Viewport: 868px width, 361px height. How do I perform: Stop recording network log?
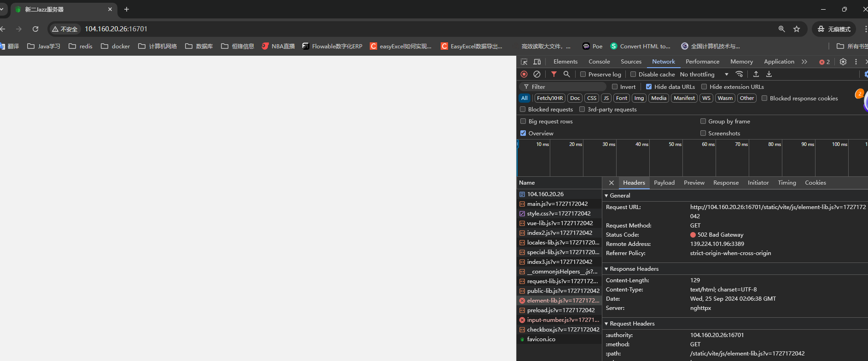click(524, 74)
